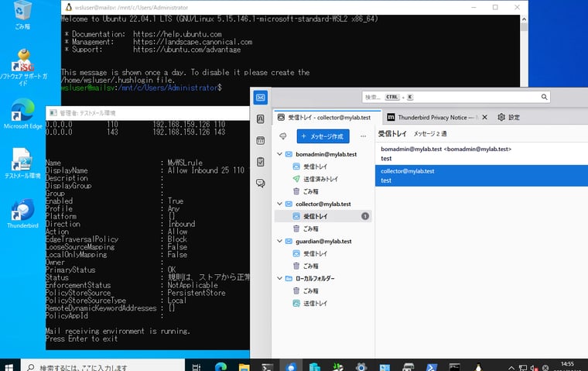Open folder pane options three-dot button
The image size is (588, 371).
(x=363, y=136)
